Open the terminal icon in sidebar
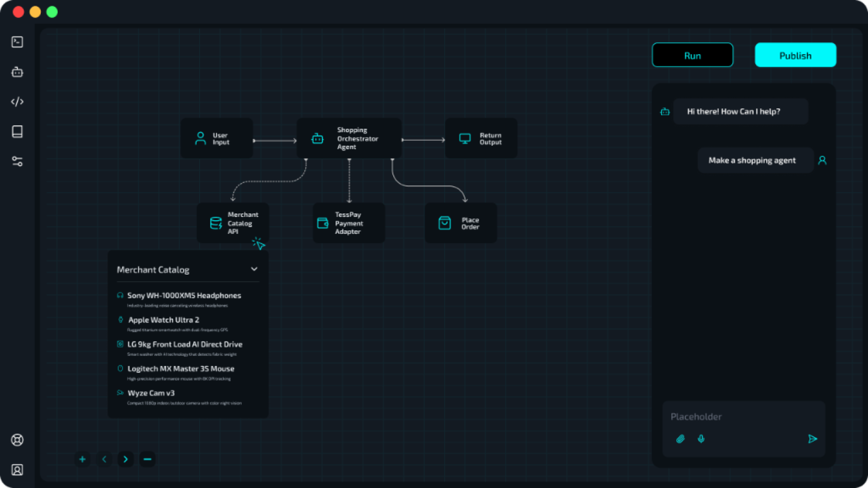Image resolution: width=868 pixels, height=488 pixels. [x=17, y=42]
